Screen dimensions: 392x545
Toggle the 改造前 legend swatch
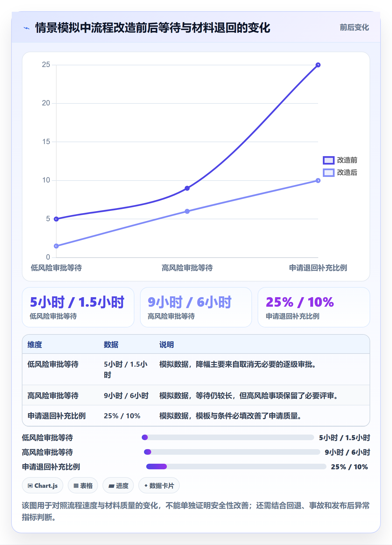328,160
